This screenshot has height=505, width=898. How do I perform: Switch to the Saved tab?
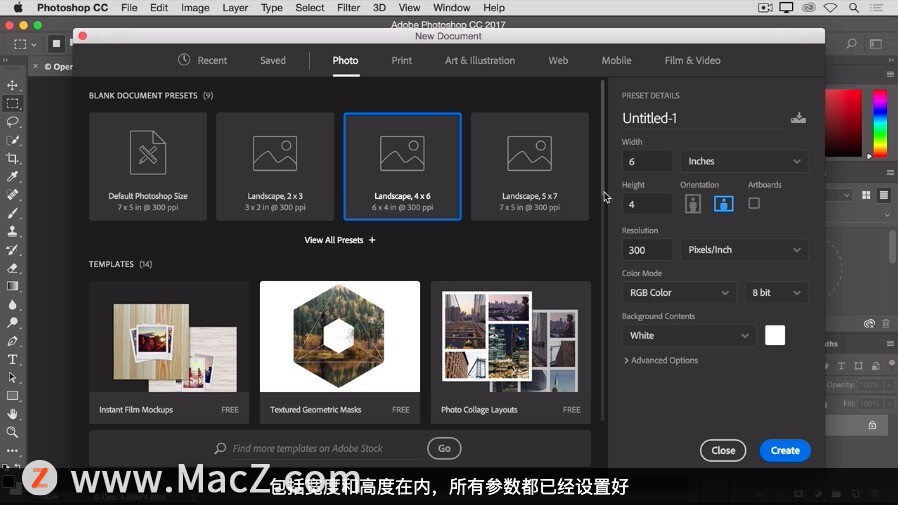coord(273,60)
